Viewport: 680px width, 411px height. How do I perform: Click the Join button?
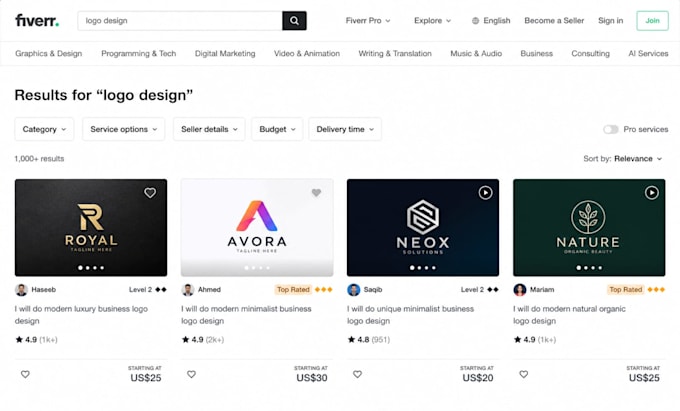(652, 21)
